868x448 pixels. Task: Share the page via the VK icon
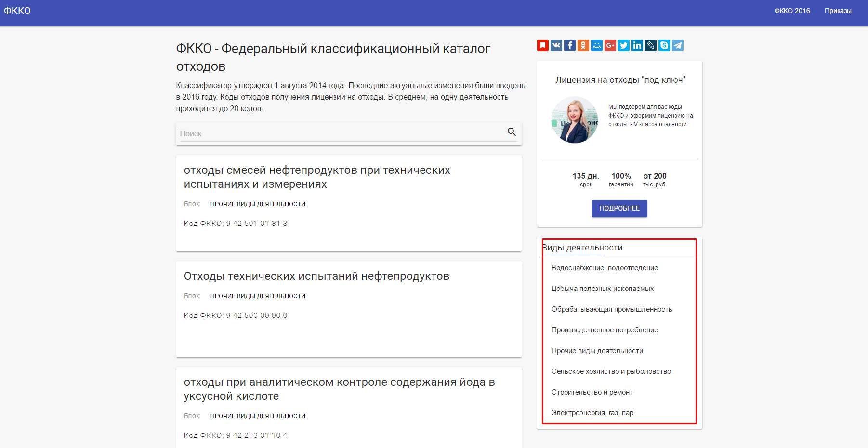(556, 45)
